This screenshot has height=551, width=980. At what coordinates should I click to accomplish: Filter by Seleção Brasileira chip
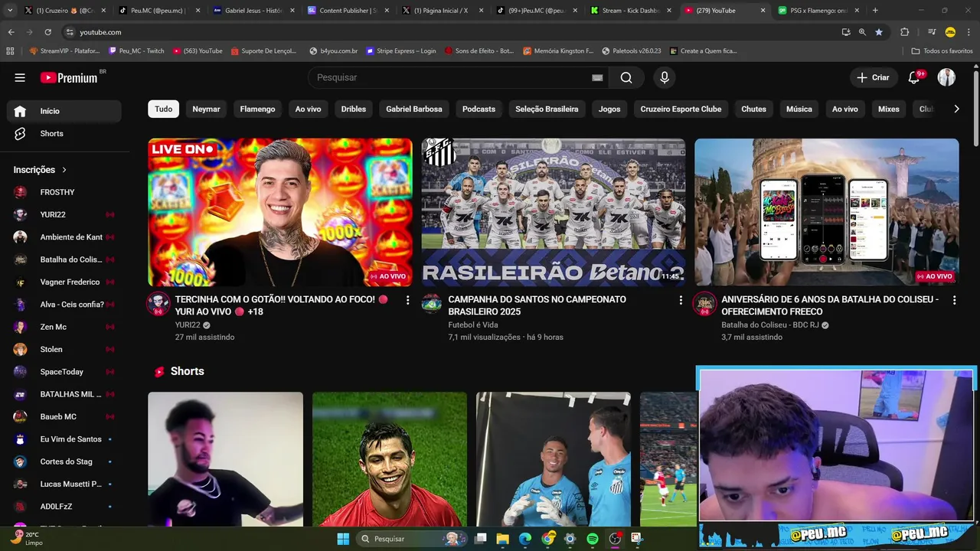[x=547, y=109]
